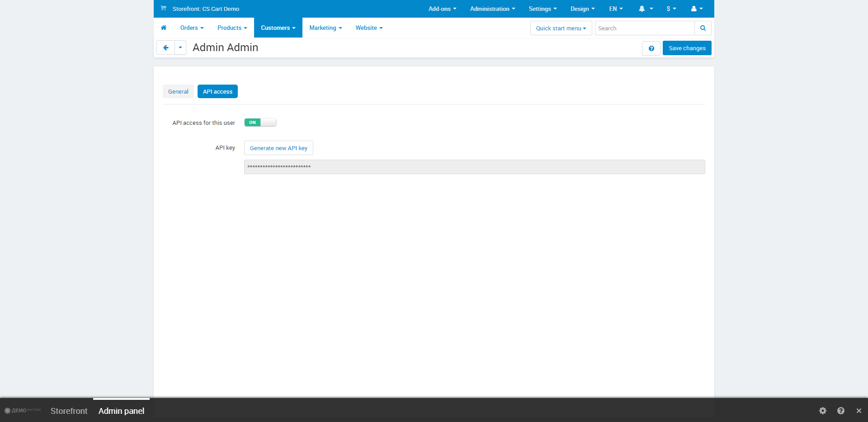Screen dimensions: 868x422
Task: Open the Quick start menu
Action: tap(561, 28)
